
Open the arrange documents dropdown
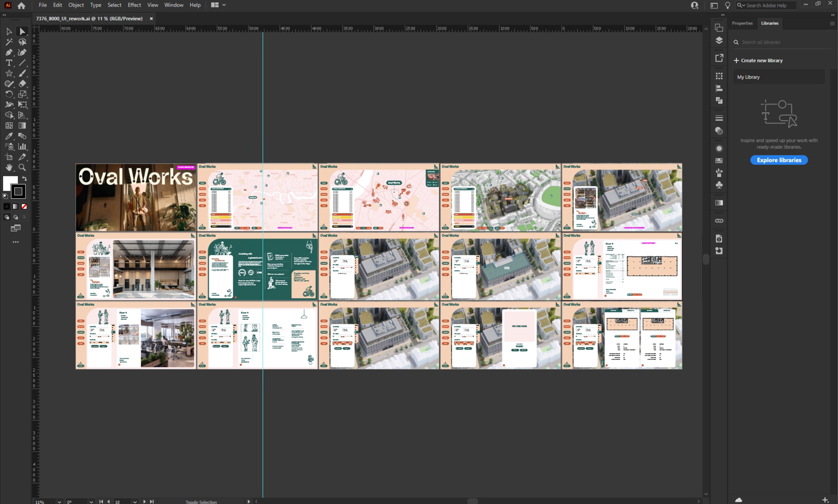coord(218,5)
